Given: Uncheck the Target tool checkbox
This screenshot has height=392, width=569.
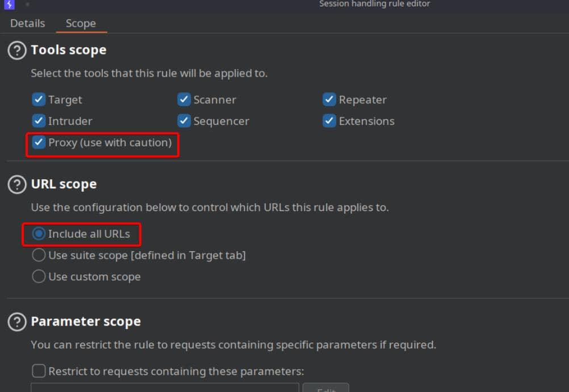Looking at the screenshot, I should 39,100.
